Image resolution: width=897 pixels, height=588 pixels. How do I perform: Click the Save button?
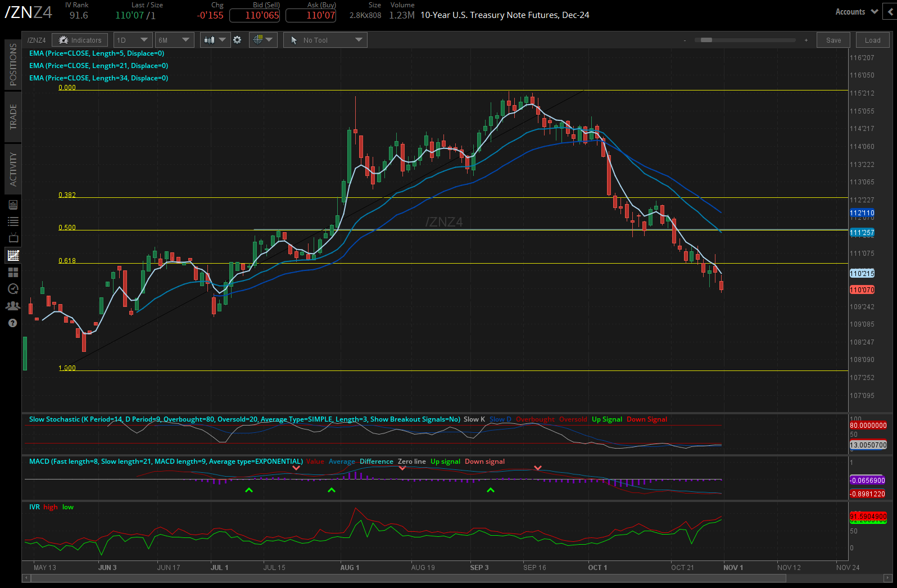[x=833, y=40]
